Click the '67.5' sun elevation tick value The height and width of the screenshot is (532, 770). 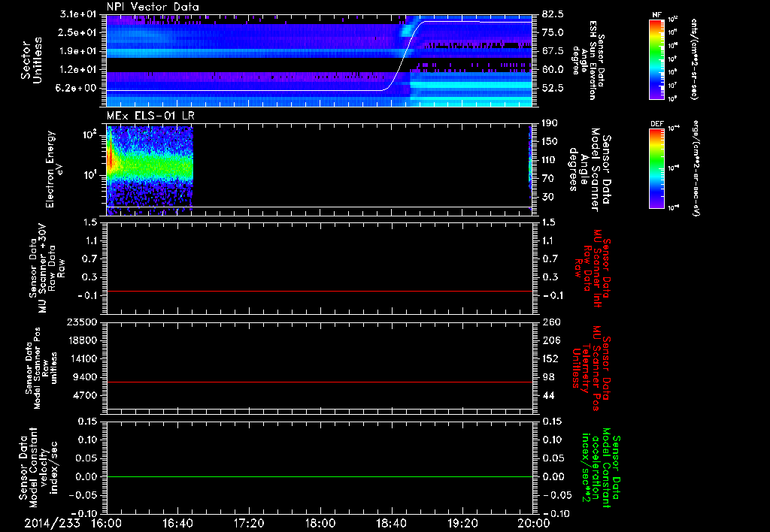pos(553,51)
